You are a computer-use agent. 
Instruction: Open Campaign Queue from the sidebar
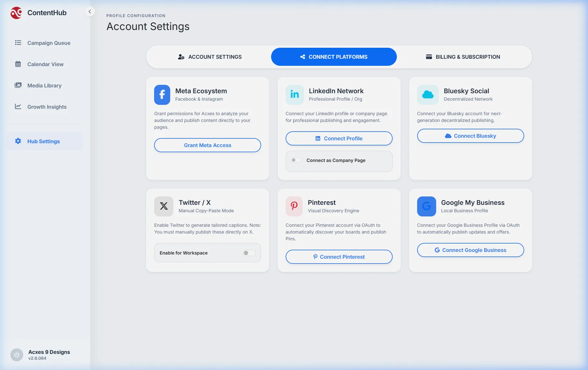48,43
